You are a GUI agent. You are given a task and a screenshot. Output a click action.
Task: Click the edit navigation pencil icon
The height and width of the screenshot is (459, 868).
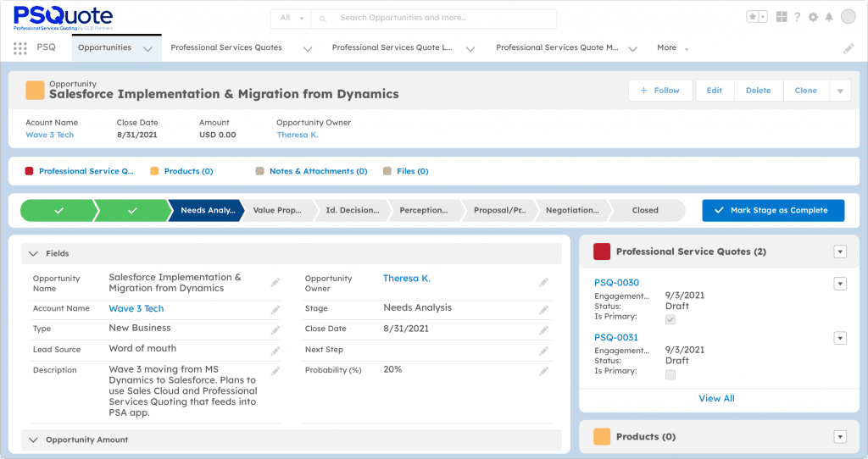(x=848, y=48)
